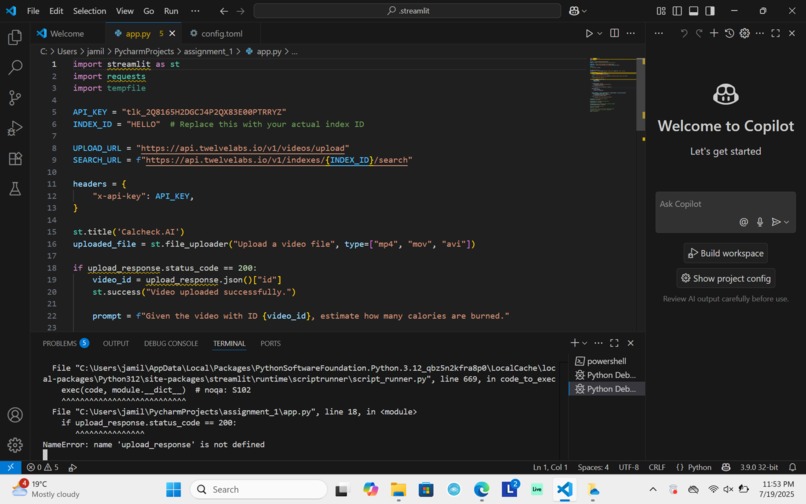Image resolution: width=806 pixels, height=504 pixels.
Task: Click the .streamlit command center search box
Action: [x=407, y=11]
